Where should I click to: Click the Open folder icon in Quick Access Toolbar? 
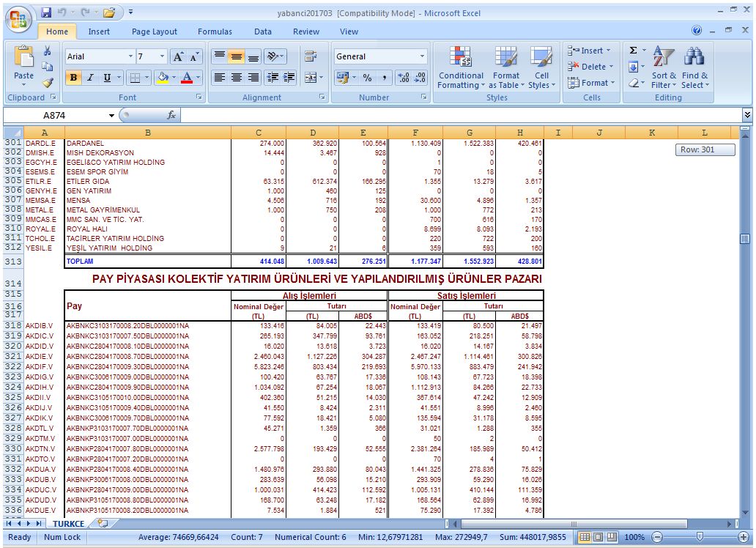pos(109,13)
